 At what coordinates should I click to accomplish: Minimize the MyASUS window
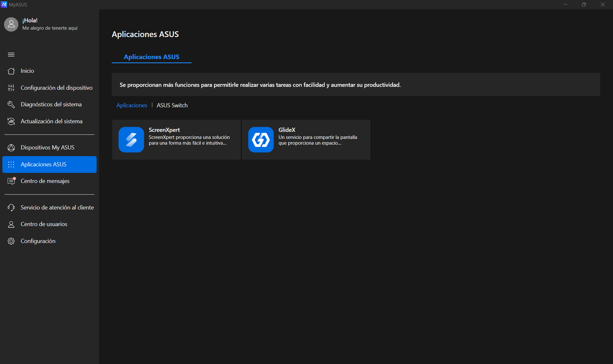pyautogui.click(x=565, y=4)
